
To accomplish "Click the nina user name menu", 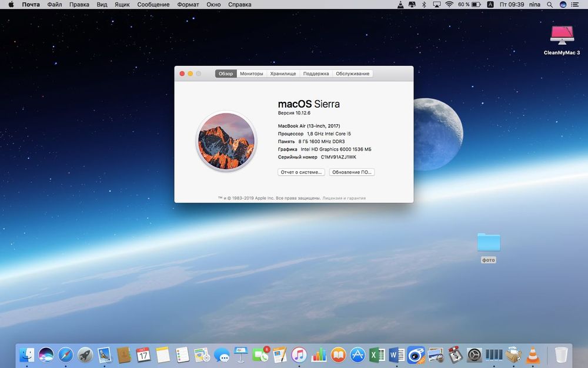I will [534, 5].
